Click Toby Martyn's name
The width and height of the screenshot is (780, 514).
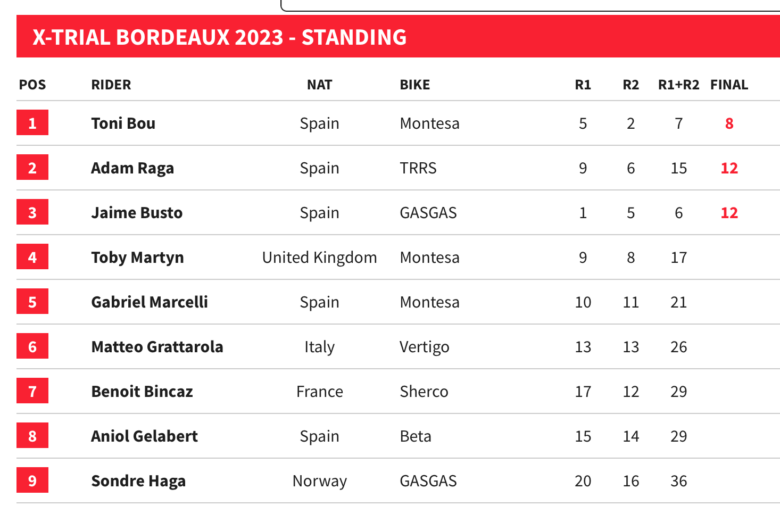pyautogui.click(x=137, y=258)
